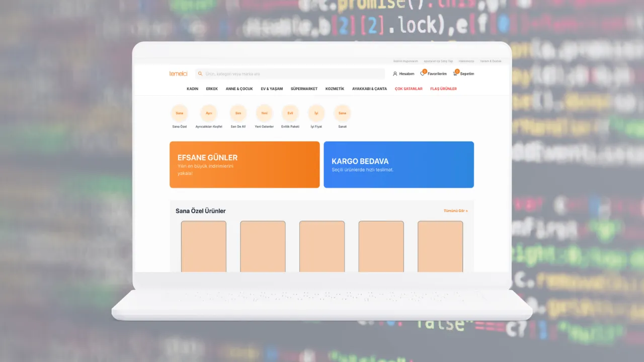The width and height of the screenshot is (644, 362).
Task: Focus the product search field
Action: tap(290, 74)
